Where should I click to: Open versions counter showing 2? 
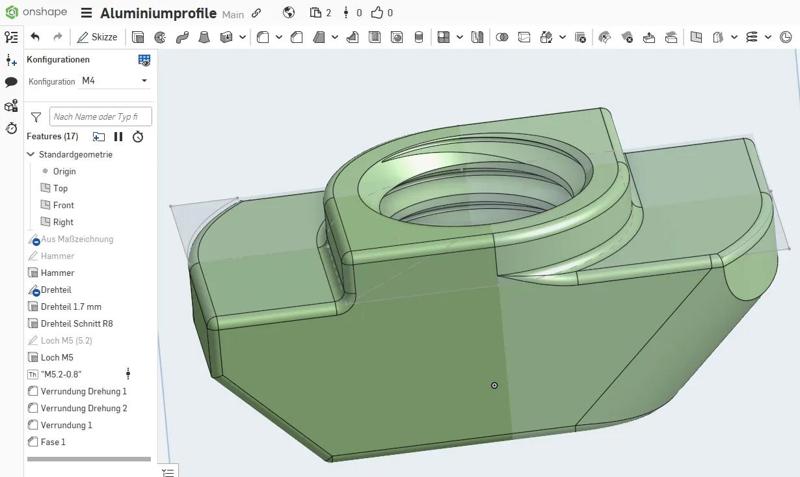[x=320, y=13]
